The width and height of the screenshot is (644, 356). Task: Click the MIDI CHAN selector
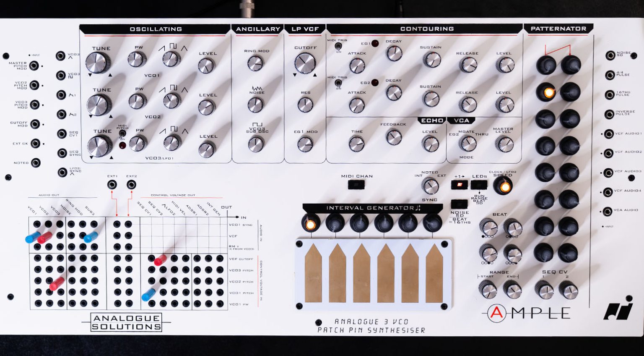click(356, 185)
